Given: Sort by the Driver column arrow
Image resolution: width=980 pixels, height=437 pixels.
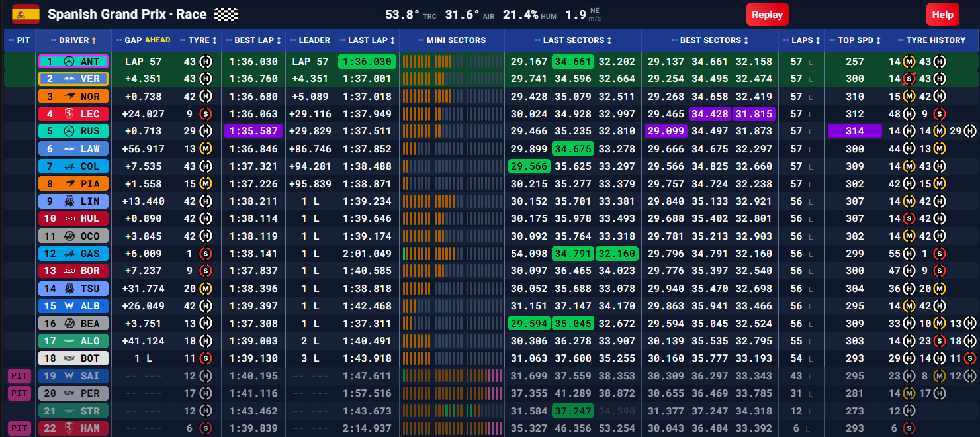Looking at the screenshot, I should pyautogui.click(x=93, y=40).
